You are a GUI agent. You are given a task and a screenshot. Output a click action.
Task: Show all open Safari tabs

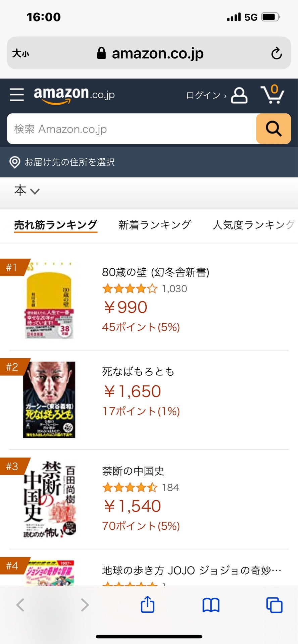point(274,605)
